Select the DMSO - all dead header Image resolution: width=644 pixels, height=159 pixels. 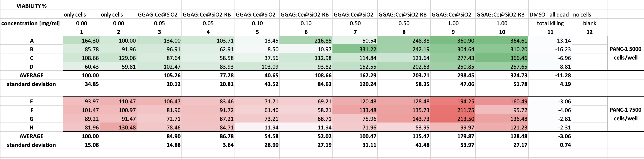click(x=549, y=15)
